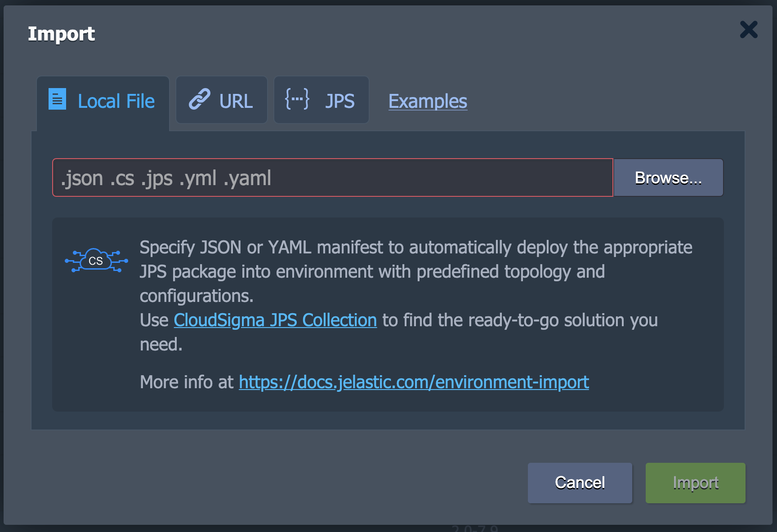Screen dimensions: 777x532
Task: Open the JPS tab
Action: pos(322,100)
